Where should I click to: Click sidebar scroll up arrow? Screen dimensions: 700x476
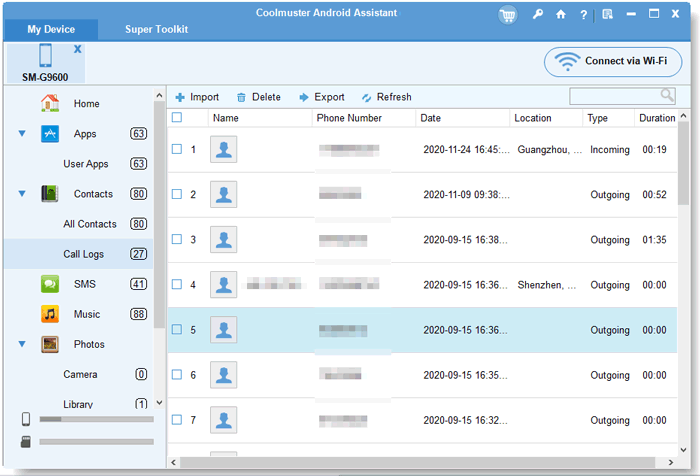coord(159,95)
